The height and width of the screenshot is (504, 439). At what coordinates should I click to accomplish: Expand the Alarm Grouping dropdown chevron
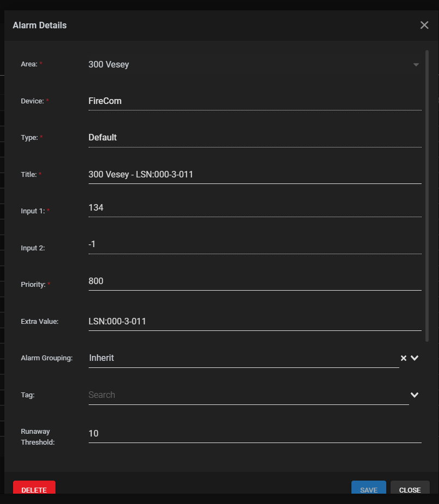coord(415,358)
